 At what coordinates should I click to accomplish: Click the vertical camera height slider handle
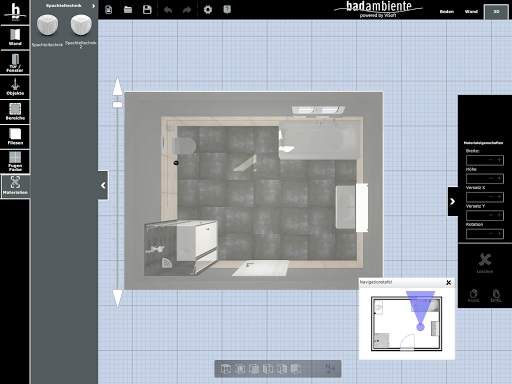coord(117,105)
